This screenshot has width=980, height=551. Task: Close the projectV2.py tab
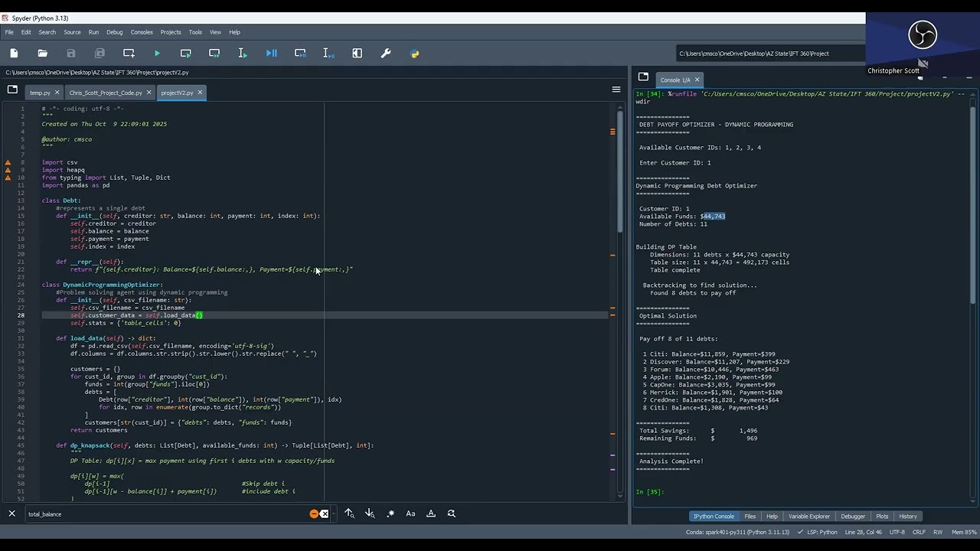[x=200, y=93]
